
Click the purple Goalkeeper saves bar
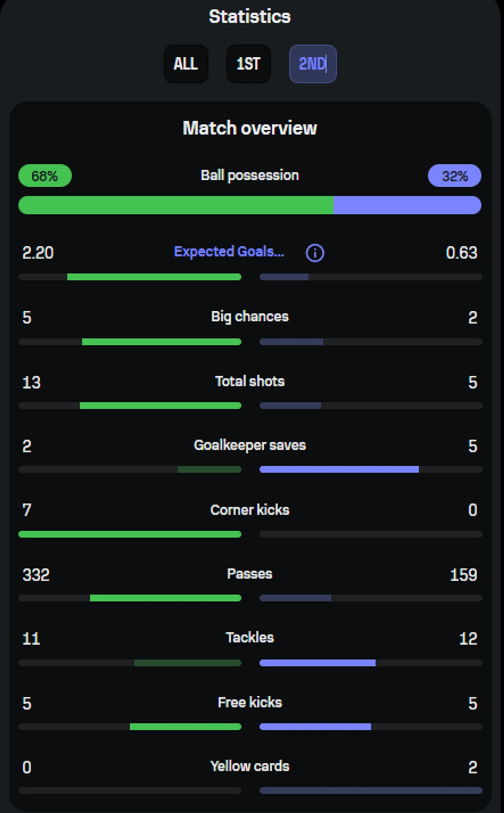pyautogui.click(x=339, y=469)
